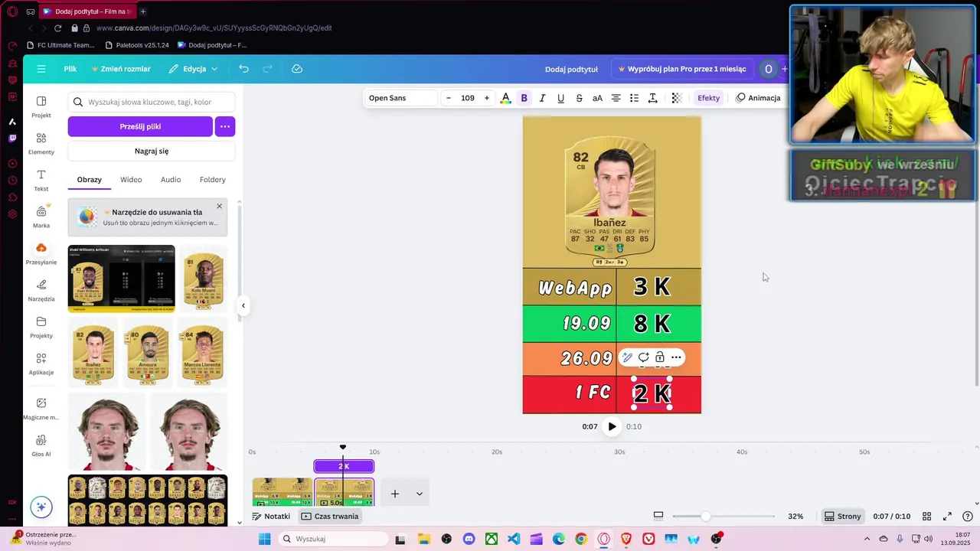
Task: Select the Kolo Muani card thumbnail
Action: coord(203,279)
